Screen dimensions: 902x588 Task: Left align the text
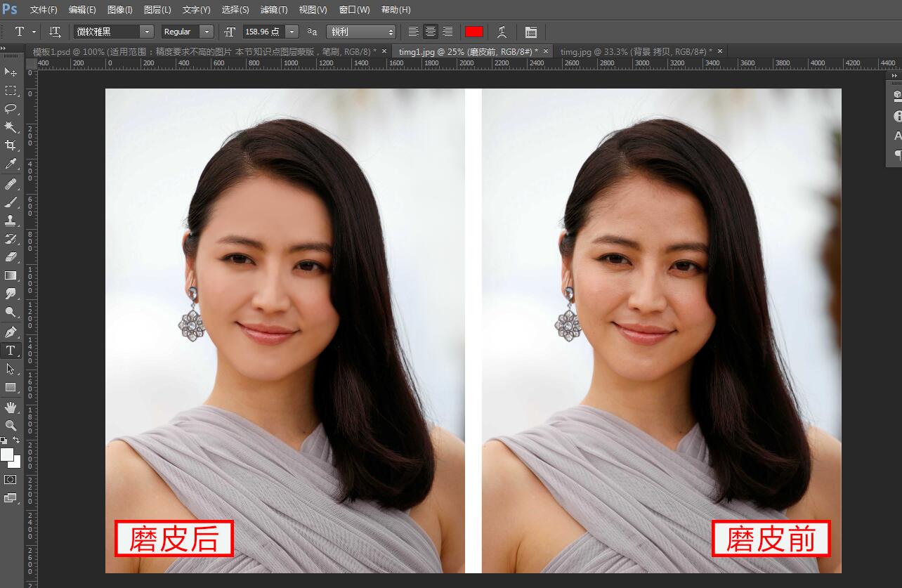point(414,32)
